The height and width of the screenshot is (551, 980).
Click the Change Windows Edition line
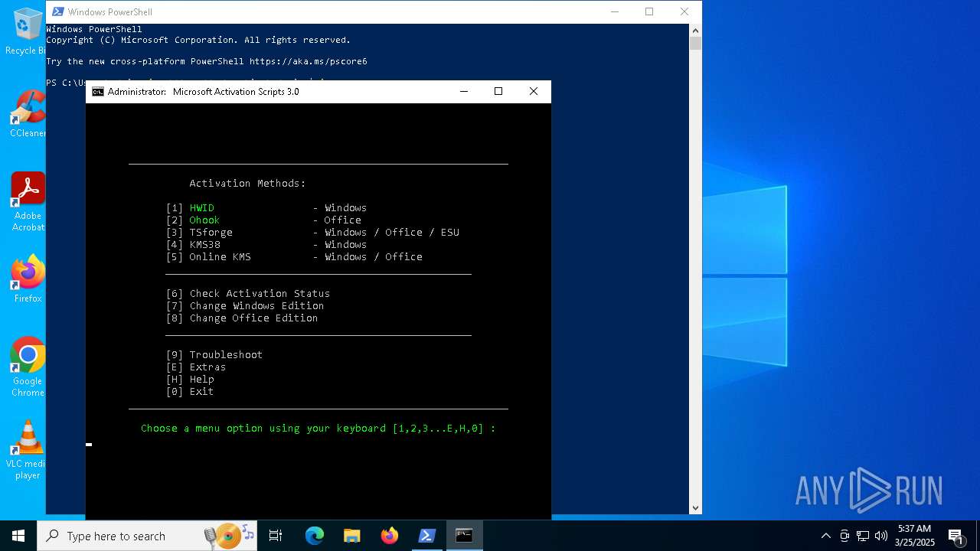coord(245,306)
